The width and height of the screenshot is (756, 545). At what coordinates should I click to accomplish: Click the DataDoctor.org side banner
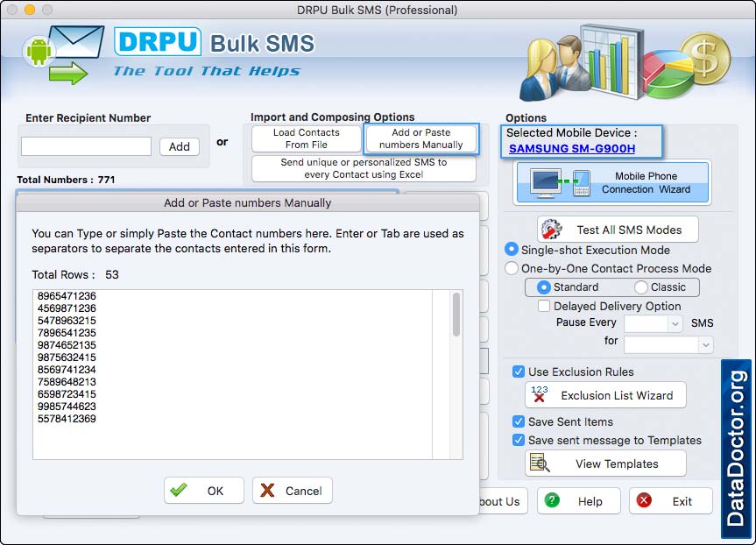(736, 449)
